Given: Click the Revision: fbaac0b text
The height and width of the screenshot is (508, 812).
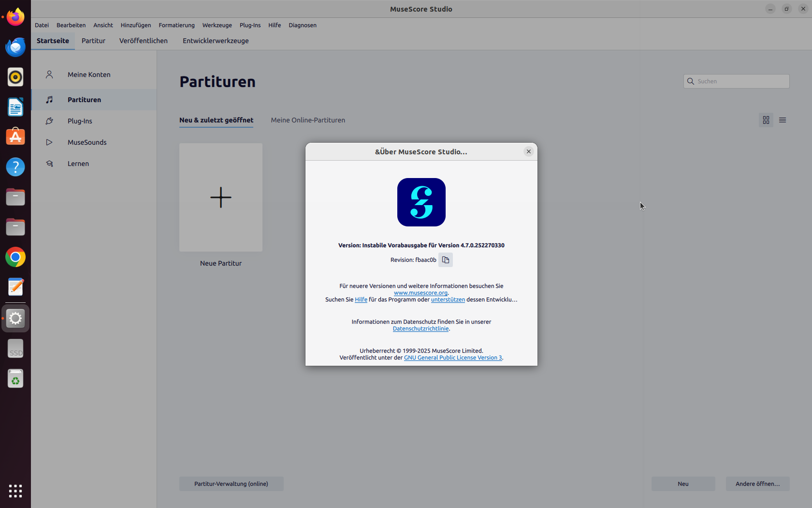Looking at the screenshot, I should pos(413,260).
